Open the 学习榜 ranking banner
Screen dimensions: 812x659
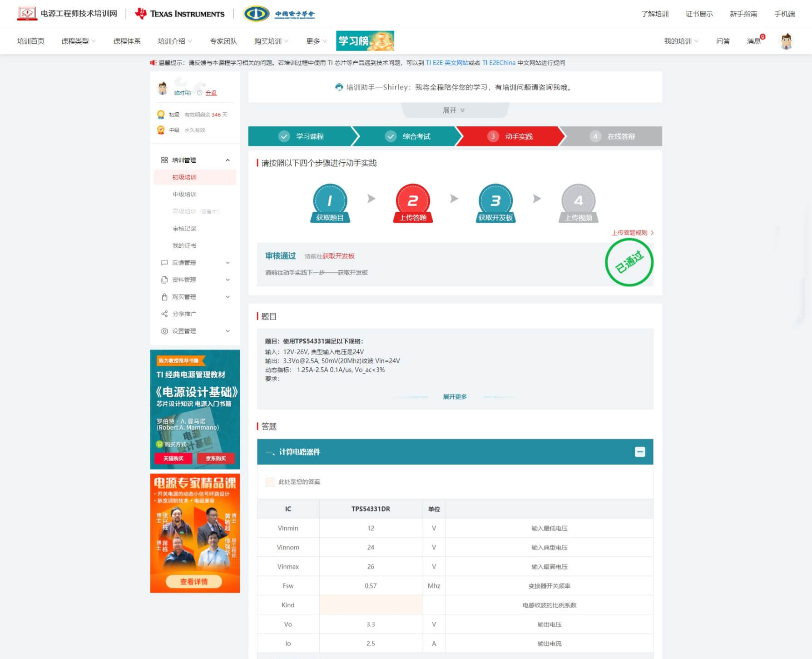click(365, 41)
